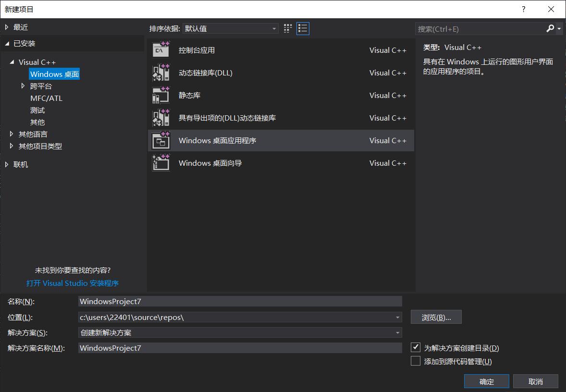Select Windows 桌面向导 template name
566x392 pixels.
[x=210, y=163]
